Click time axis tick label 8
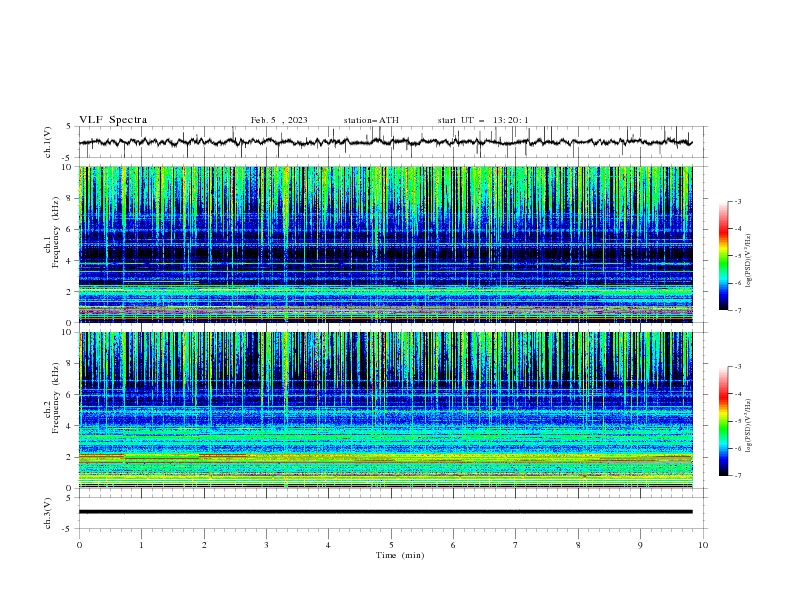 click(x=578, y=545)
